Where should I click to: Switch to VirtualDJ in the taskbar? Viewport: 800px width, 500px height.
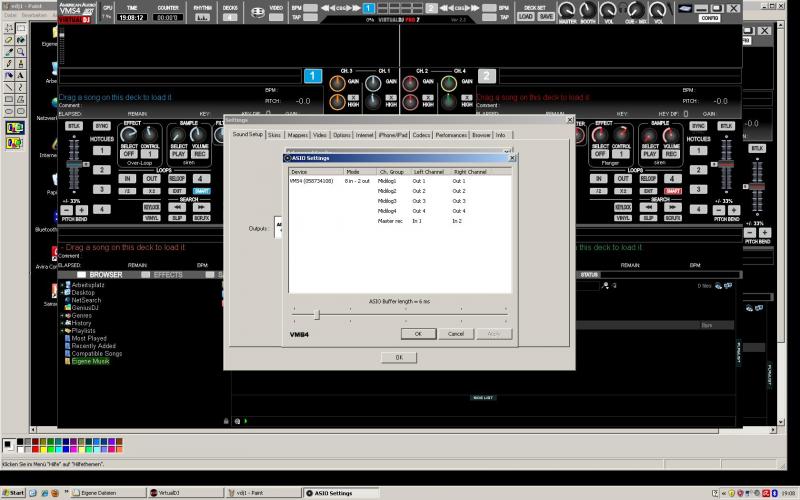pos(184,493)
